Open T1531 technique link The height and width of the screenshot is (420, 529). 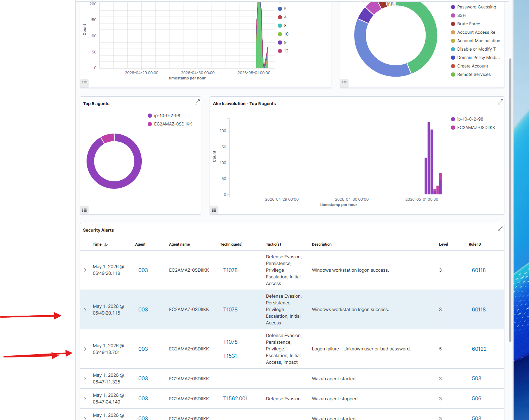coord(230,356)
